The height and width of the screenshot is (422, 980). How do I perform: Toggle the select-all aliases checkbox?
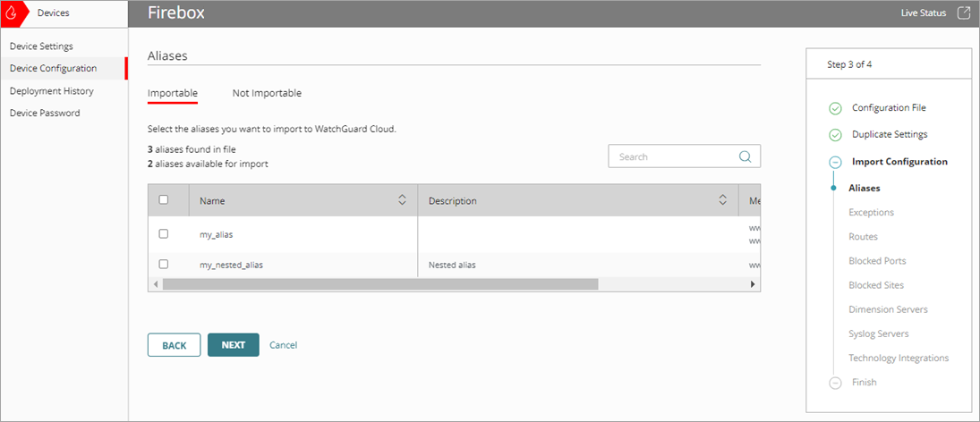click(164, 199)
